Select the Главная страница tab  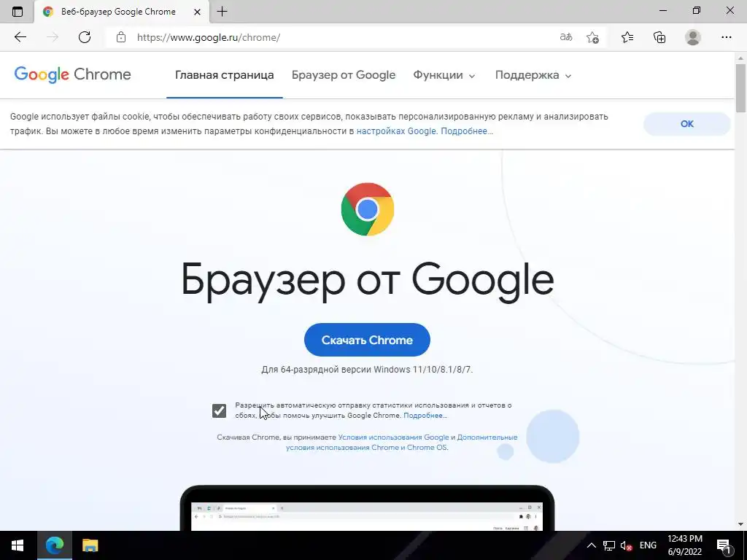225,75
